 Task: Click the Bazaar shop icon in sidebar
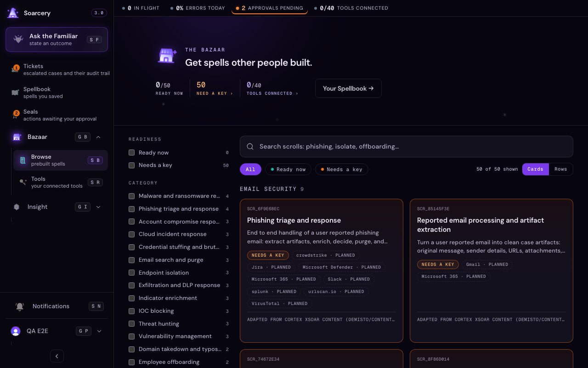[17, 137]
